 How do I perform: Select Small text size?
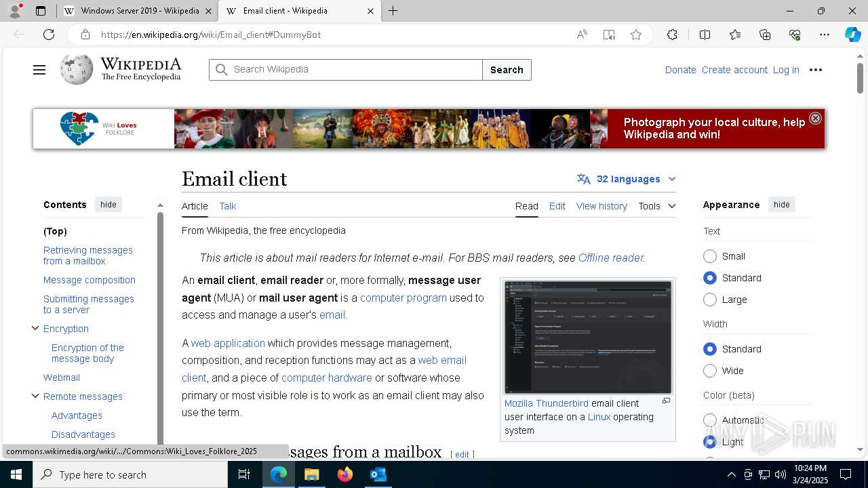coord(710,256)
